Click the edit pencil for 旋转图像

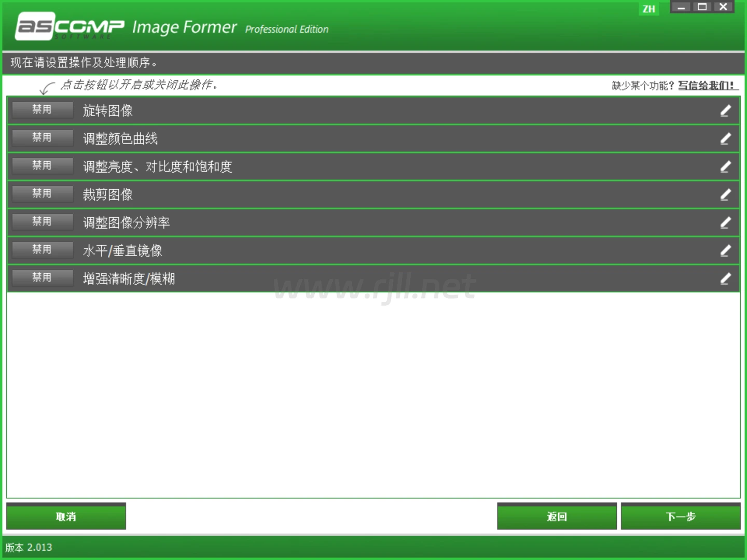click(x=725, y=110)
